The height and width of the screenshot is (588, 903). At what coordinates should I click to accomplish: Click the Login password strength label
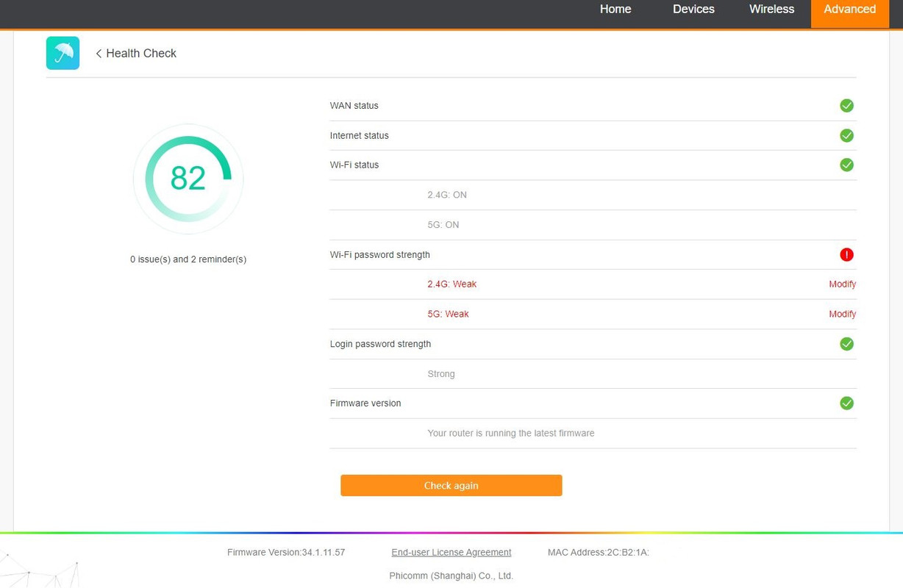(380, 344)
